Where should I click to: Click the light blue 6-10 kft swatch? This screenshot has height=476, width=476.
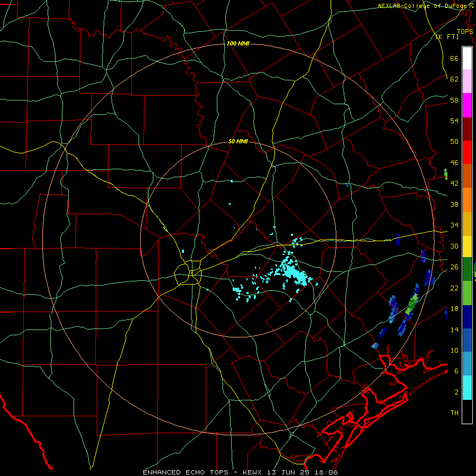pos(467,364)
